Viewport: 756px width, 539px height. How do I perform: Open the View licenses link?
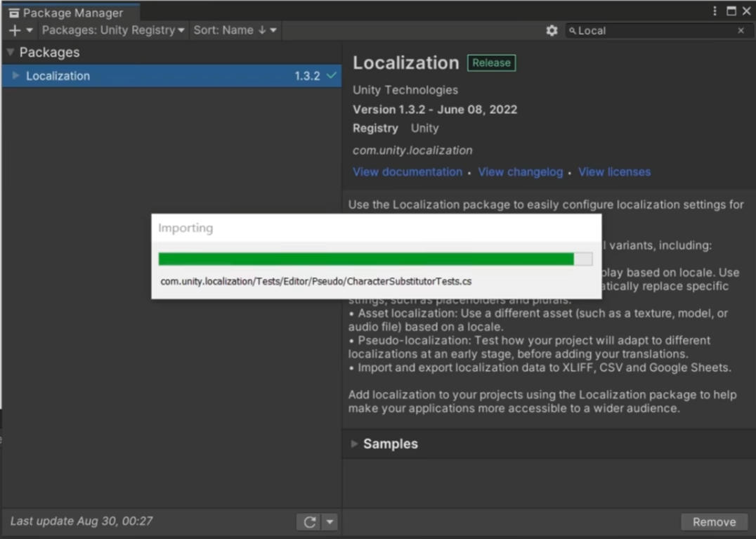point(614,172)
